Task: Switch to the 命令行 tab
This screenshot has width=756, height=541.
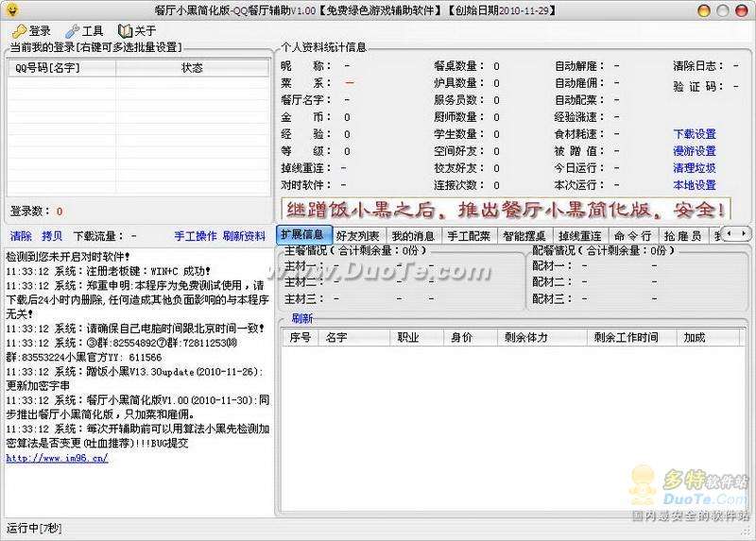Action: [x=633, y=236]
